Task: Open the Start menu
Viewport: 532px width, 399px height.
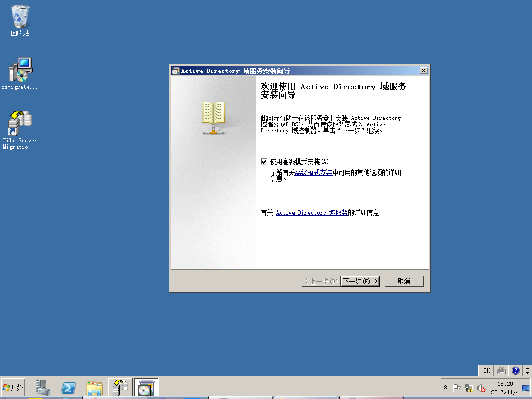Action: tap(13, 388)
